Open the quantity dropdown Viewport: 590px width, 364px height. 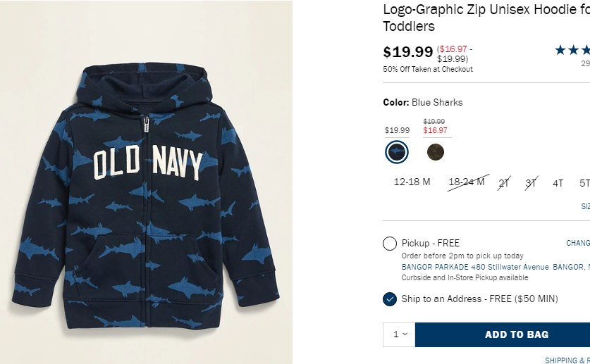pos(399,334)
